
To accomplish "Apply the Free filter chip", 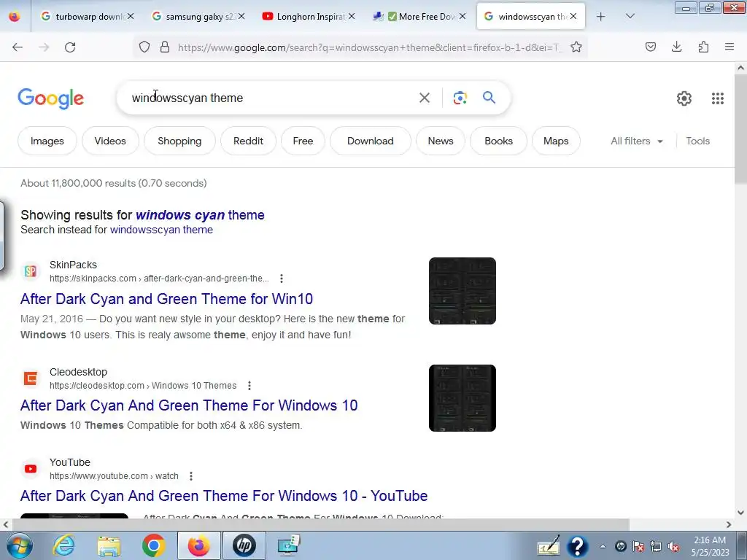I will [303, 141].
